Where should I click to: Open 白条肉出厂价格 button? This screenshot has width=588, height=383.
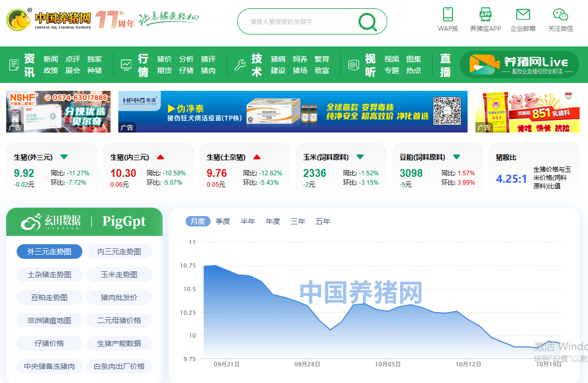click(119, 366)
